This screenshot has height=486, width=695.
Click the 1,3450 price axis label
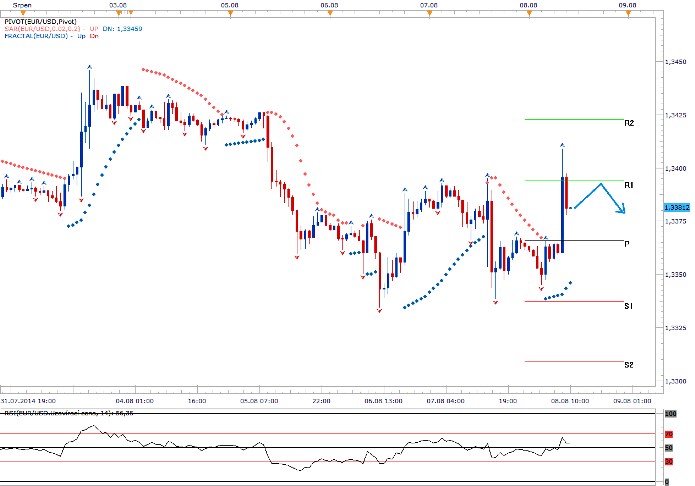676,62
